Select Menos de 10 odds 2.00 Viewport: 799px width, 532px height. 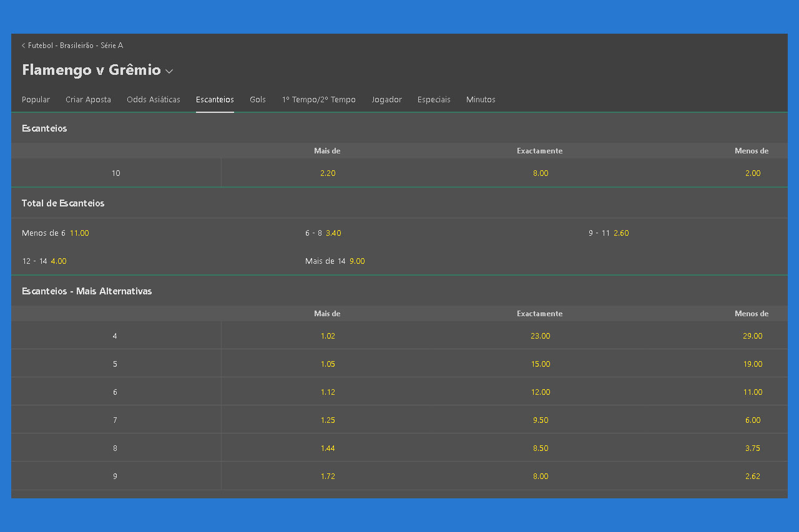point(753,173)
